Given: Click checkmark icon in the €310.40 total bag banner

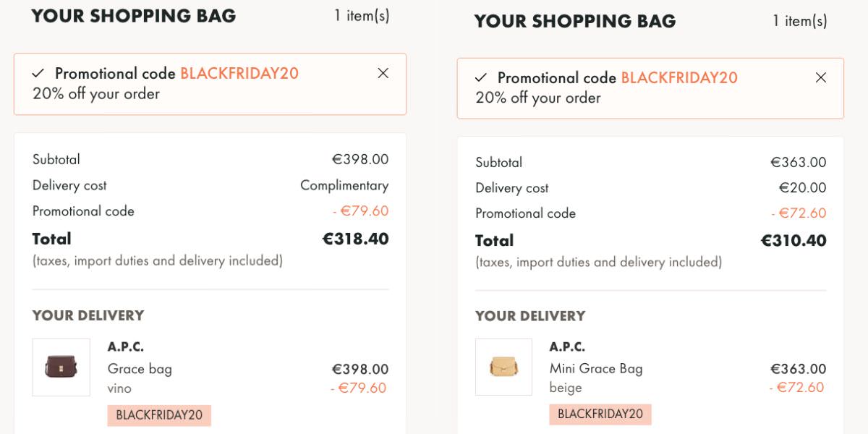Looking at the screenshot, I should point(481,77).
